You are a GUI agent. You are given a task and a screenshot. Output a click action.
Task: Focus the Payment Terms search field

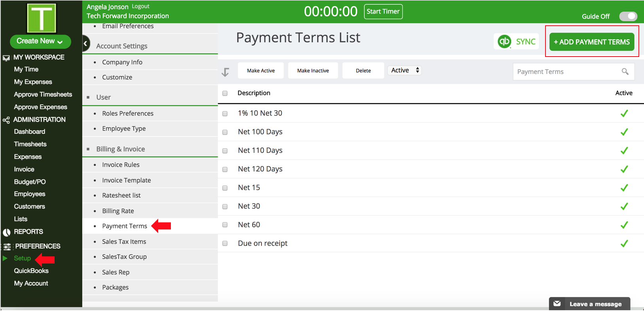pyautogui.click(x=566, y=72)
